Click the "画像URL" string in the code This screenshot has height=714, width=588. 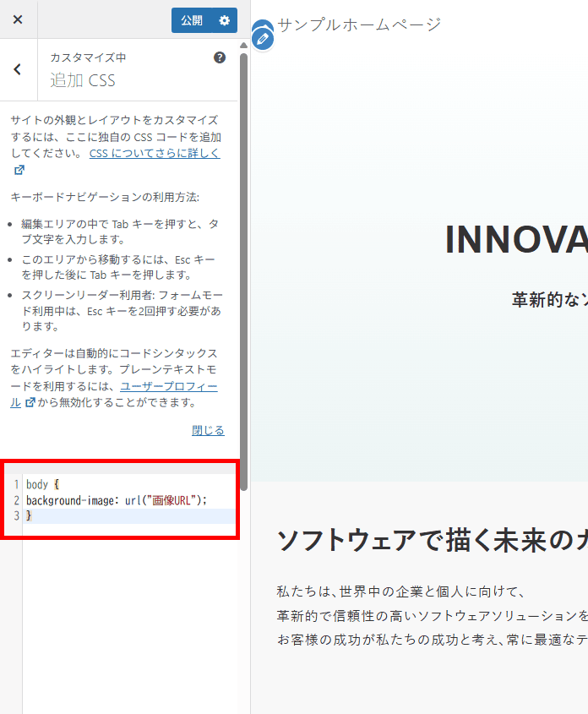(x=171, y=500)
